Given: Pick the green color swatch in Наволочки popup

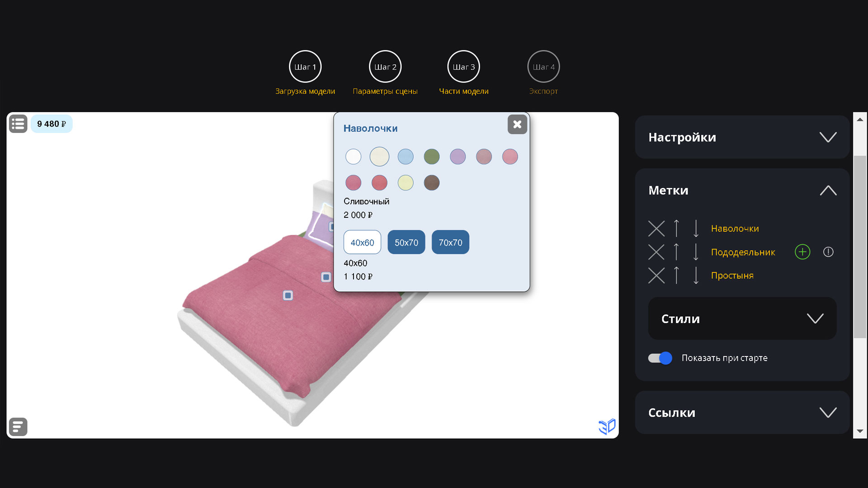Looking at the screenshot, I should pos(432,156).
